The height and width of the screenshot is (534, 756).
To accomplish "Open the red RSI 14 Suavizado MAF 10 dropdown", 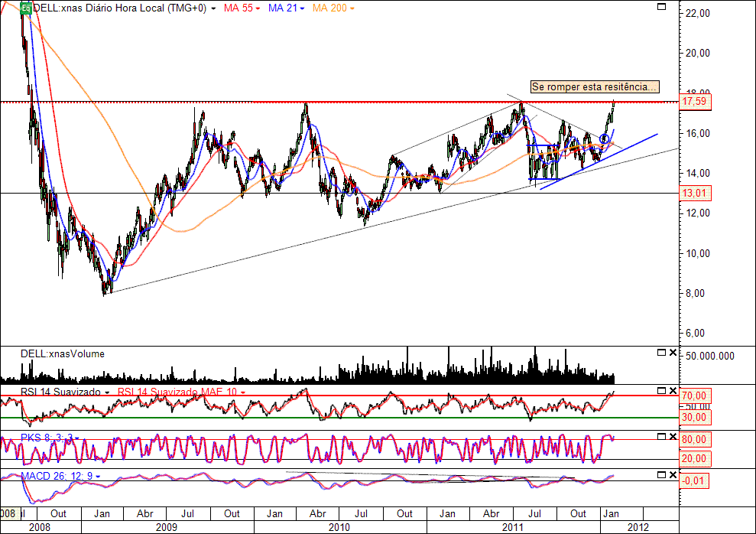I will [x=242, y=392].
